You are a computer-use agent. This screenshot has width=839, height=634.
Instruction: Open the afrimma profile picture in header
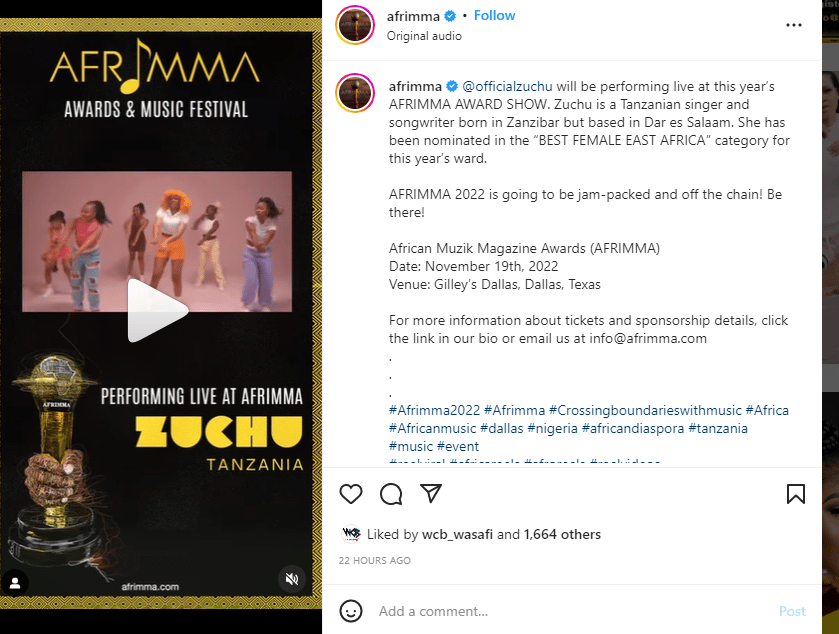pos(355,25)
